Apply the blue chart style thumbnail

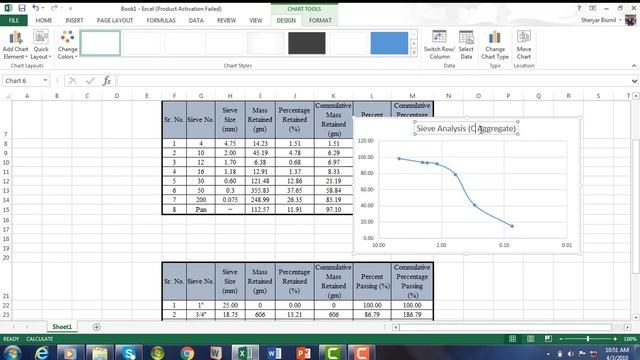[x=389, y=43]
